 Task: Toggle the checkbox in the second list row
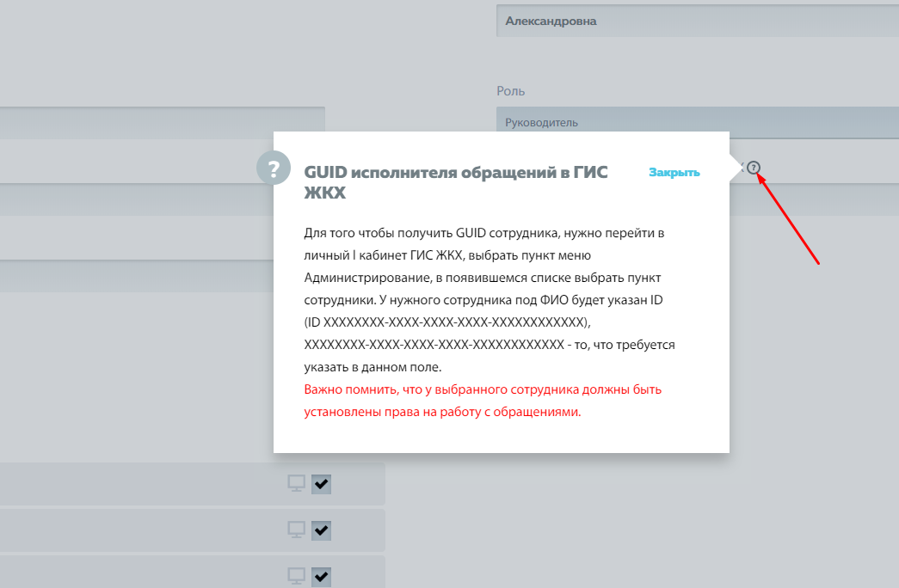(x=321, y=530)
